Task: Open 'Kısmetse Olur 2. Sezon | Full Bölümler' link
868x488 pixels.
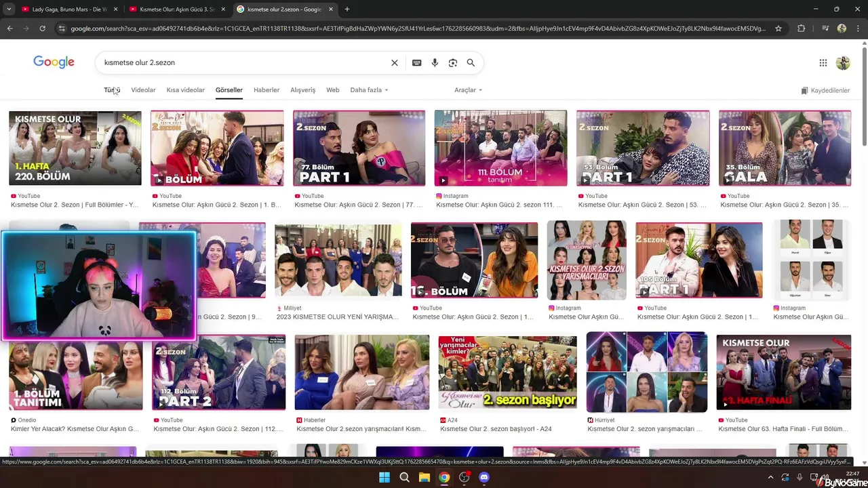Action: pos(75,205)
